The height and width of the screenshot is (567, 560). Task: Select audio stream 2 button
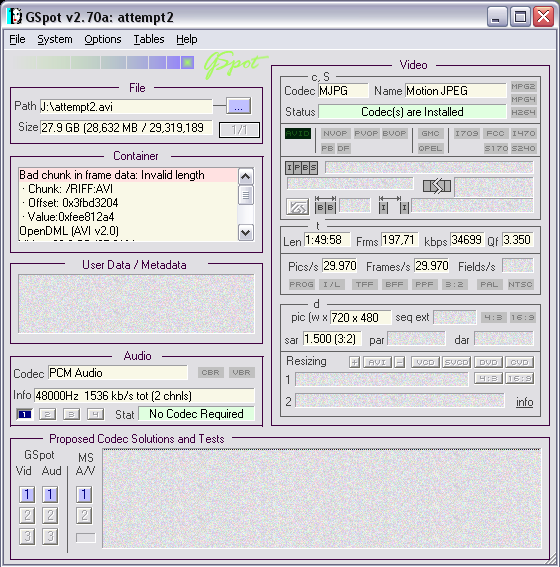47,414
